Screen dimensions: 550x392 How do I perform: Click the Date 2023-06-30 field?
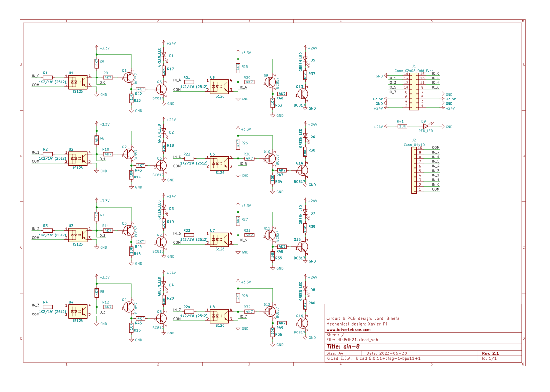coord(387,353)
